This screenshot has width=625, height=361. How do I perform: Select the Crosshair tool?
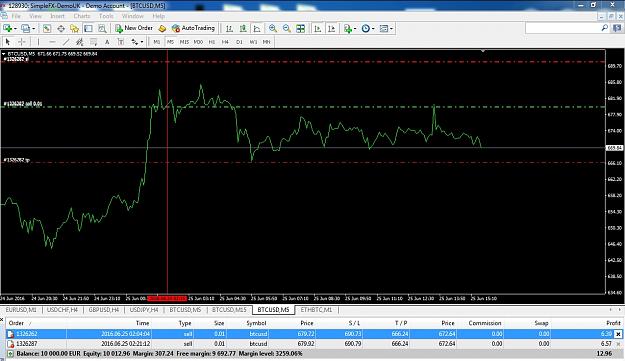(x=22, y=42)
